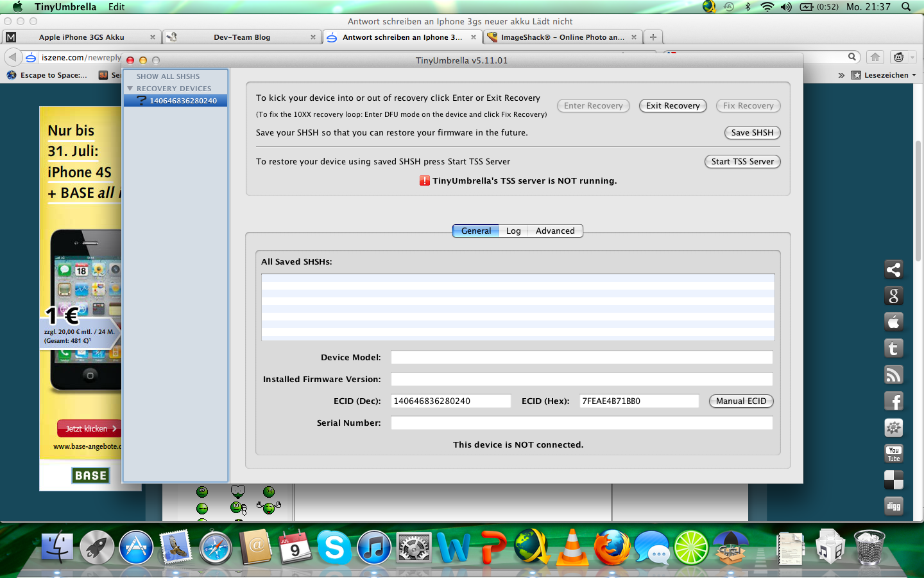Start the TSS Server
The height and width of the screenshot is (578, 924).
[742, 162]
